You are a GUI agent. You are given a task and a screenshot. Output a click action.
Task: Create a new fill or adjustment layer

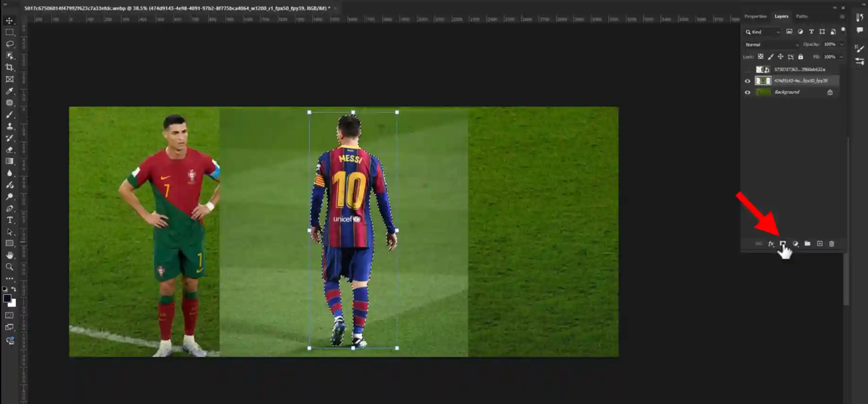pyautogui.click(x=796, y=244)
